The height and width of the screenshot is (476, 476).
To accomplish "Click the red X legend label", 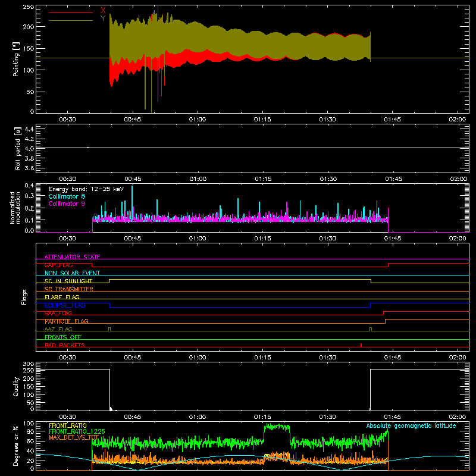I will coord(103,11).
